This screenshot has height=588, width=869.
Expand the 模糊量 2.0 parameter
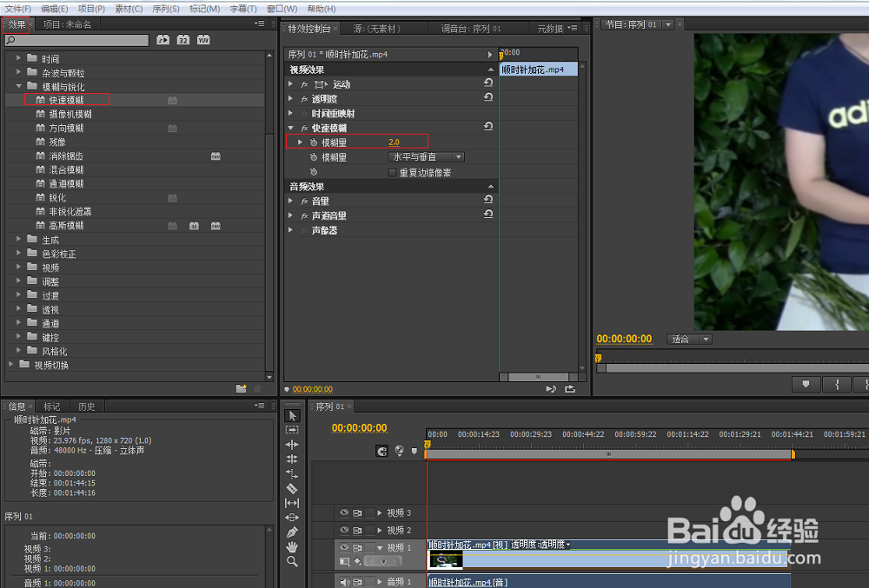(x=301, y=142)
